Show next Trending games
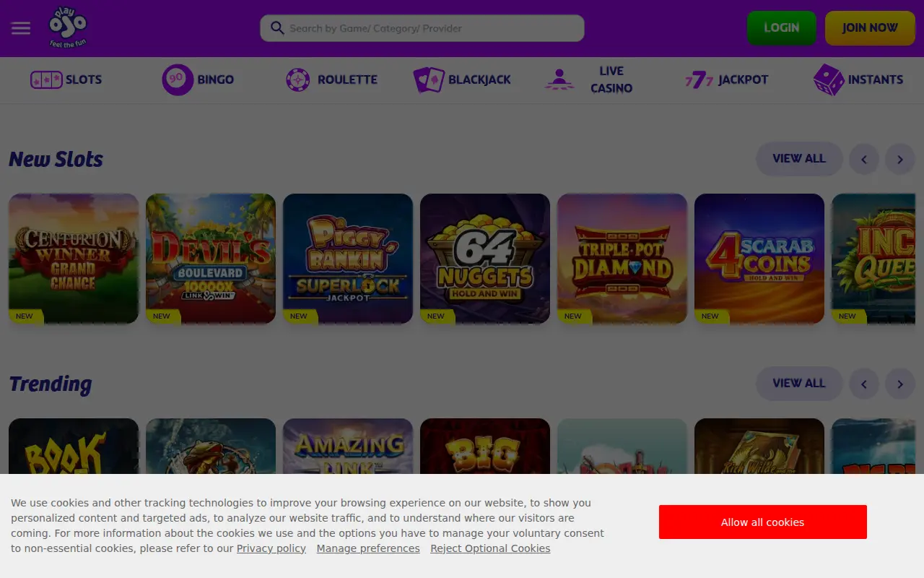Viewport: 924px width, 578px height. pyautogui.click(x=900, y=384)
